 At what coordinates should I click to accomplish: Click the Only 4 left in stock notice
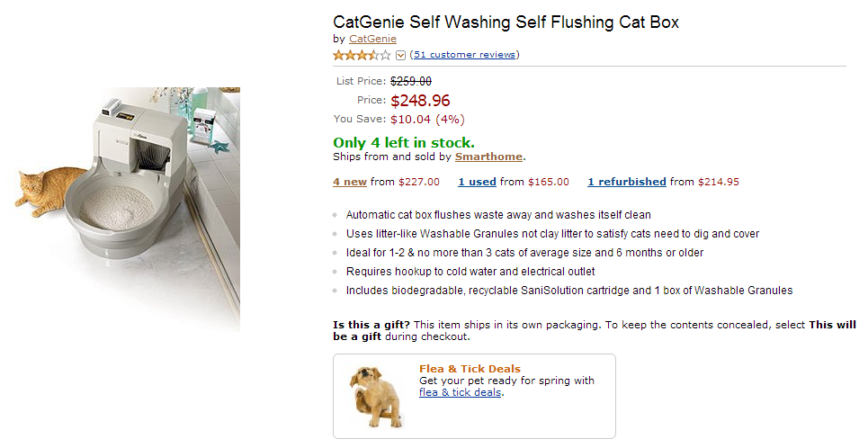click(404, 142)
